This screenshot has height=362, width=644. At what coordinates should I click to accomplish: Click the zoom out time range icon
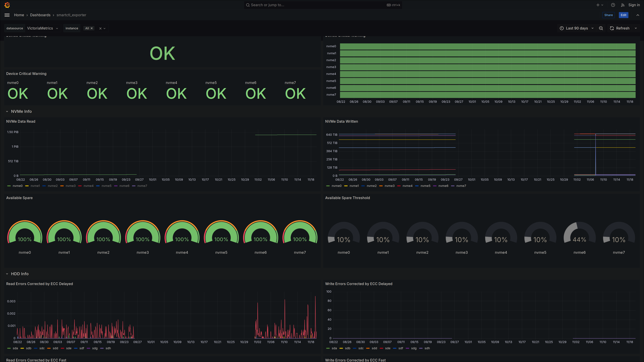click(x=601, y=28)
